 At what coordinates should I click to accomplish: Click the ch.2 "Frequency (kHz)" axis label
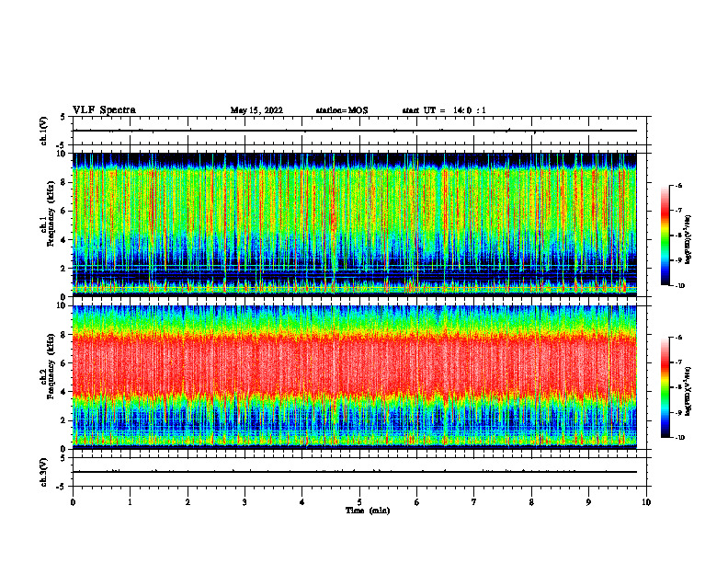[x=51, y=366]
